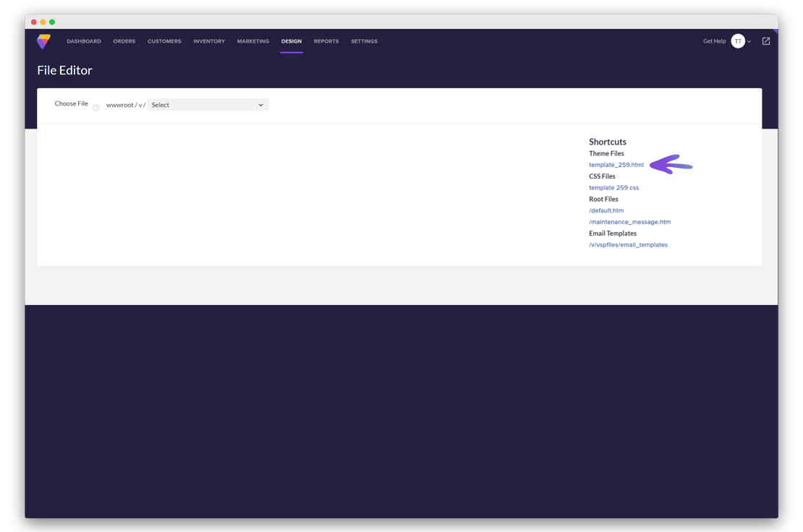The height and width of the screenshot is (532, 803).
Task: Switch to the Orders section
Action: pos(124,41)
